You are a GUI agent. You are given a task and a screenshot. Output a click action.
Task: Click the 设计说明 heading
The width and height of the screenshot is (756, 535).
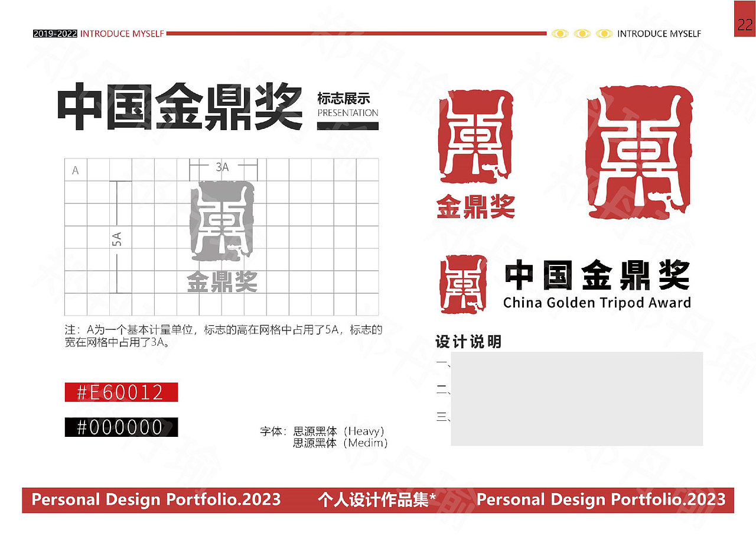468,342
